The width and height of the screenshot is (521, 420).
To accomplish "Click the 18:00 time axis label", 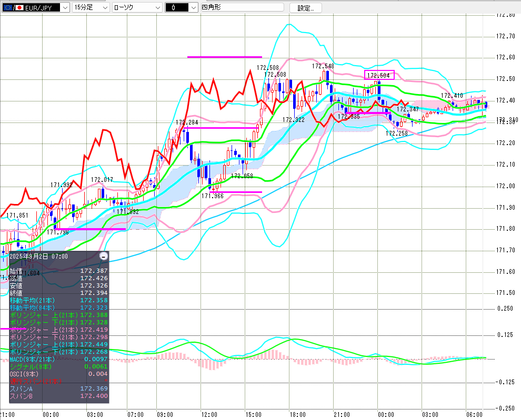I will pyautogui.click(x=297, y=414).
